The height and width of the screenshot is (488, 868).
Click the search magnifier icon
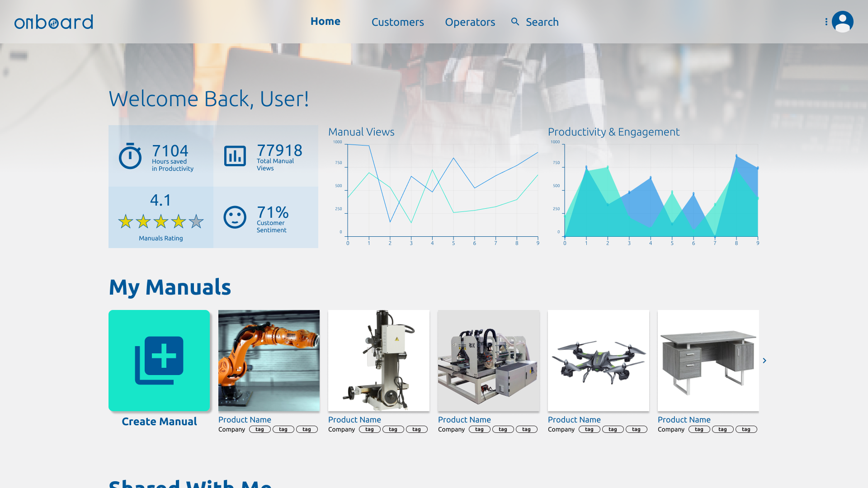[515, 22]
